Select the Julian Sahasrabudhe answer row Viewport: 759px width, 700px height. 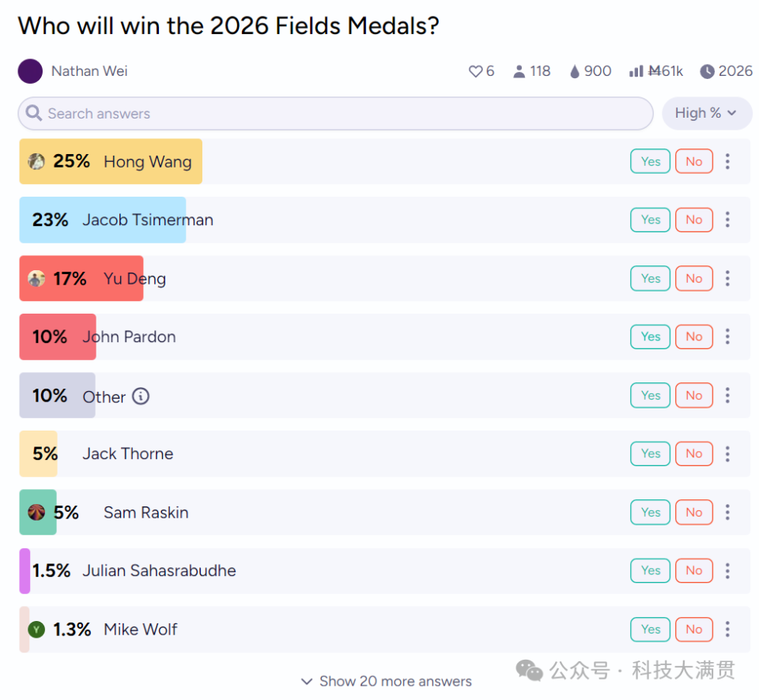point(384,571)
